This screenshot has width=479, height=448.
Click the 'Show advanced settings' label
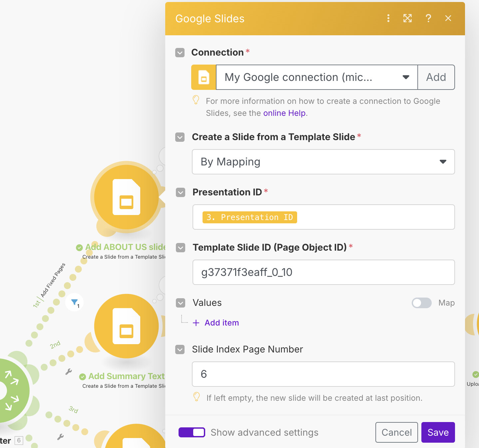pyautogui.click(x=264, y=432)
